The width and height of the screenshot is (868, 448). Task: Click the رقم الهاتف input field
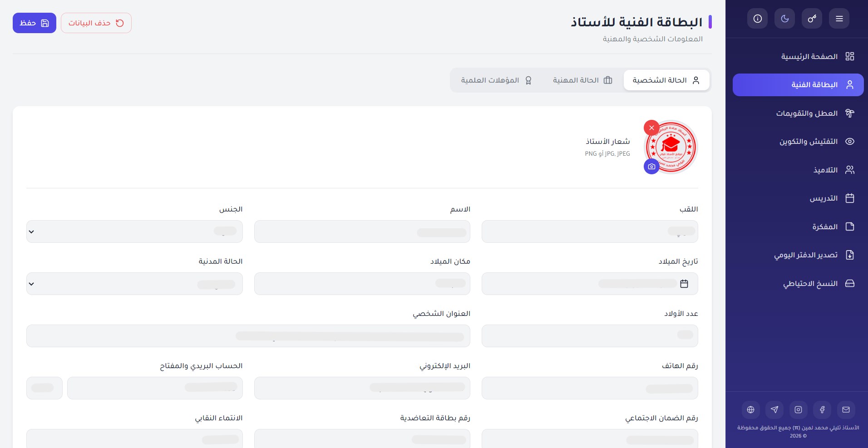click(590, 388)
